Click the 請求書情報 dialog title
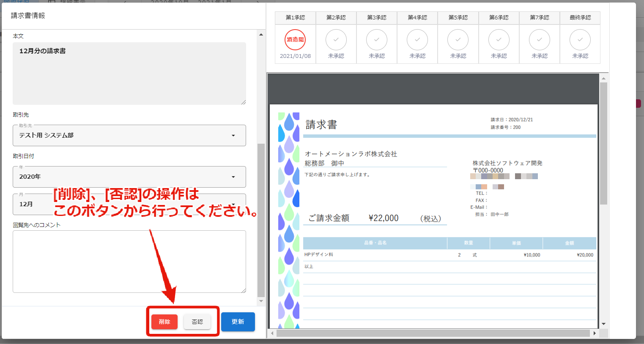 (x=28, y=16)
